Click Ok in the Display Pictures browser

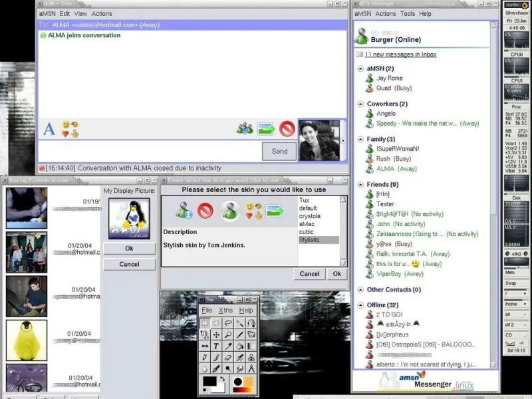[129, 248]
